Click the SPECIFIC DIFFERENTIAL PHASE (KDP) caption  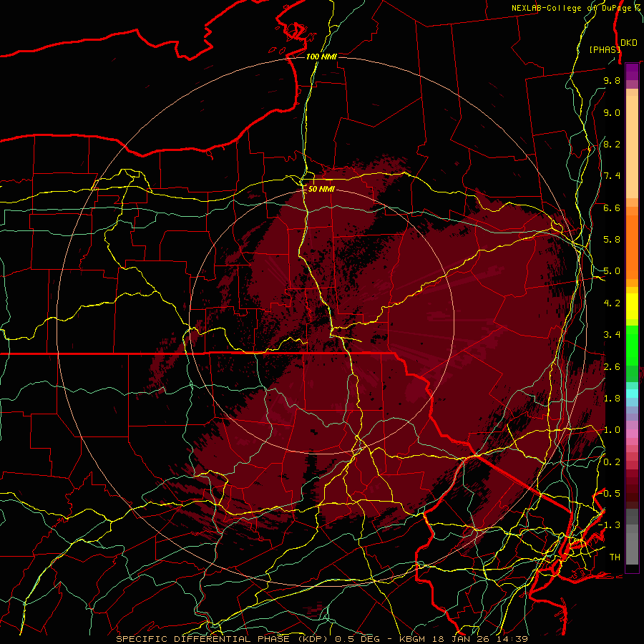[x=223, y=639]
